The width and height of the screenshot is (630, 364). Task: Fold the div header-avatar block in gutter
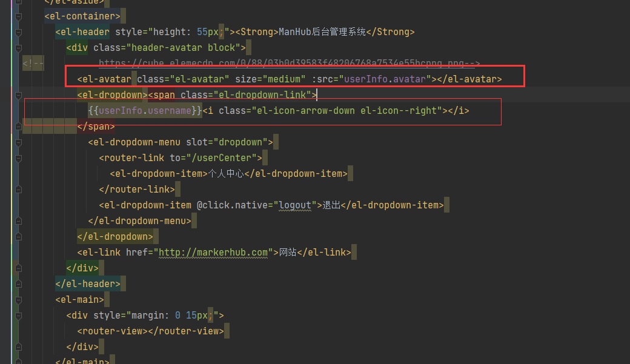pyautogui.click(x=19, y=48)
